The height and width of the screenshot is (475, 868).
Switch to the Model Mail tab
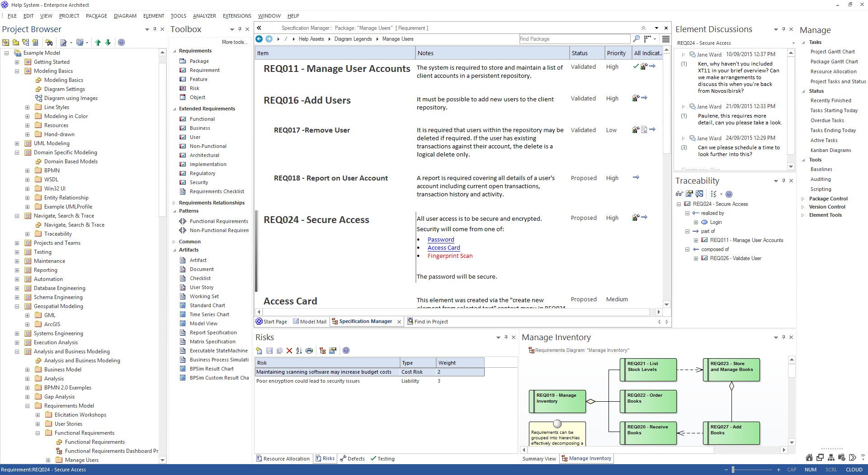[x=310, y=322]
